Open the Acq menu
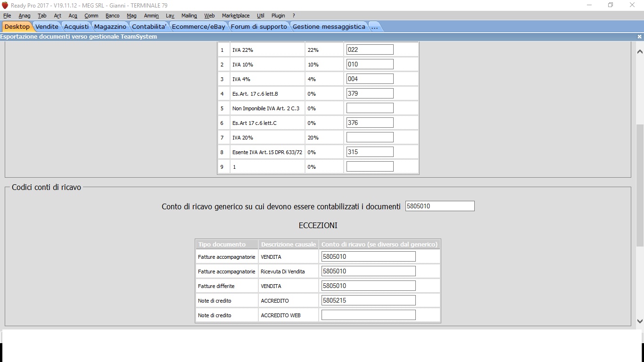The width and height of the screenshot is (644, 362). pyautogui.click(x=73, y=16)
